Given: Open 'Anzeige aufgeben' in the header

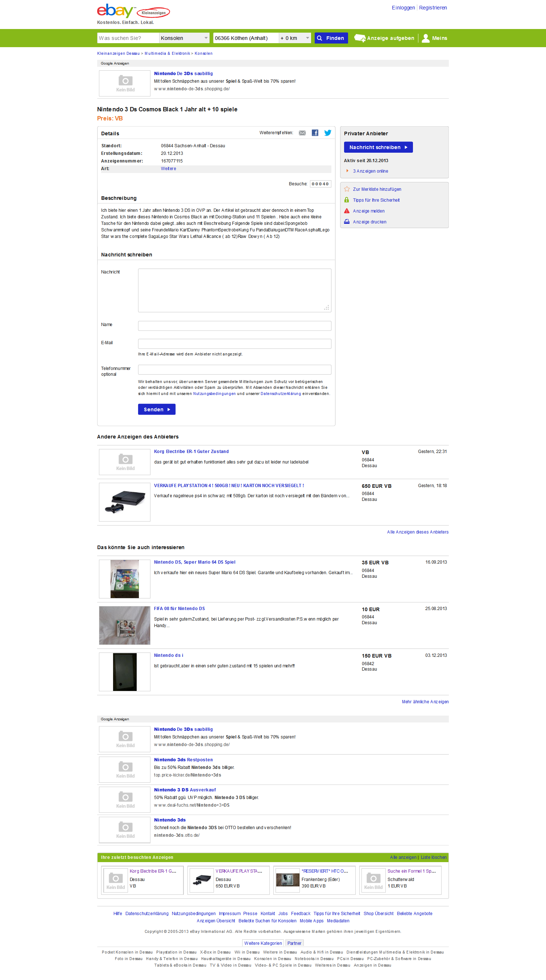Looking at the screenshot, I should coord(384,38).
